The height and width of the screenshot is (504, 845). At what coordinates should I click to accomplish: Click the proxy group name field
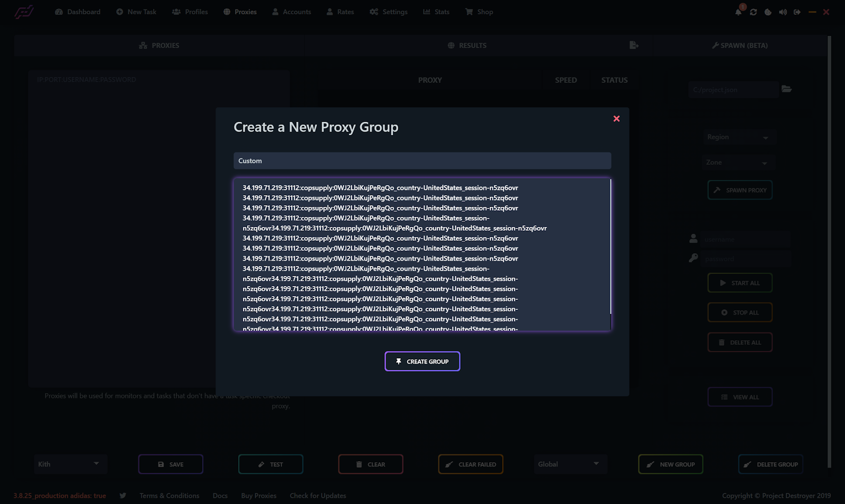[x=422, y=161]
